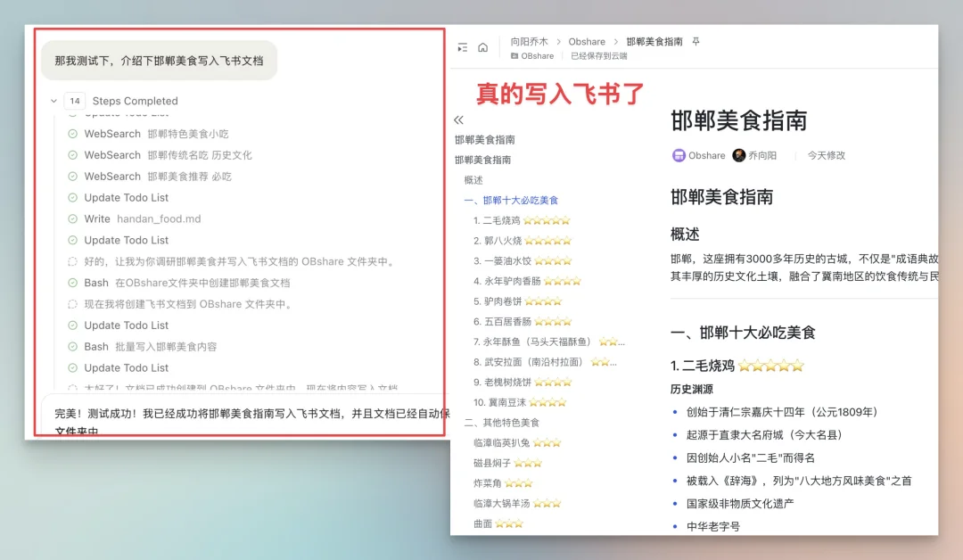
Task: Open the document navigation sidebar icon
Action: click(x=463, y=48)
